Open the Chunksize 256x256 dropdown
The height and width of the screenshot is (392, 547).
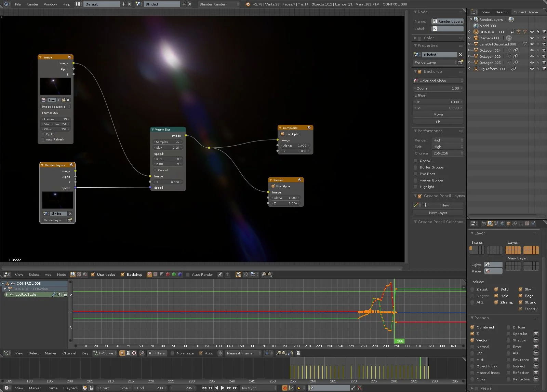pyautogui.click(x=447, y=153)
